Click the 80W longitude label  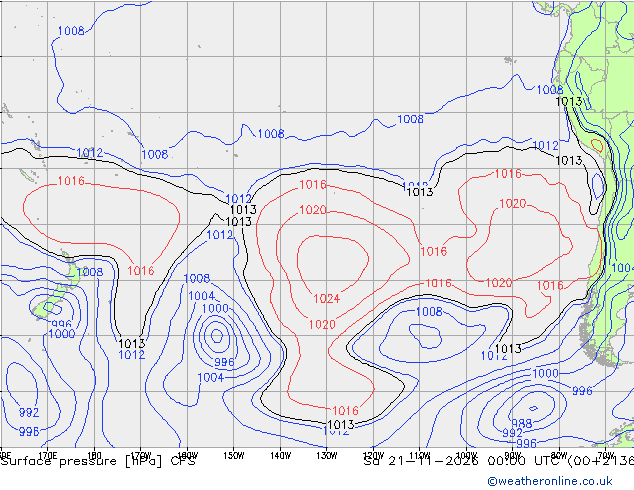pos(559,455)
